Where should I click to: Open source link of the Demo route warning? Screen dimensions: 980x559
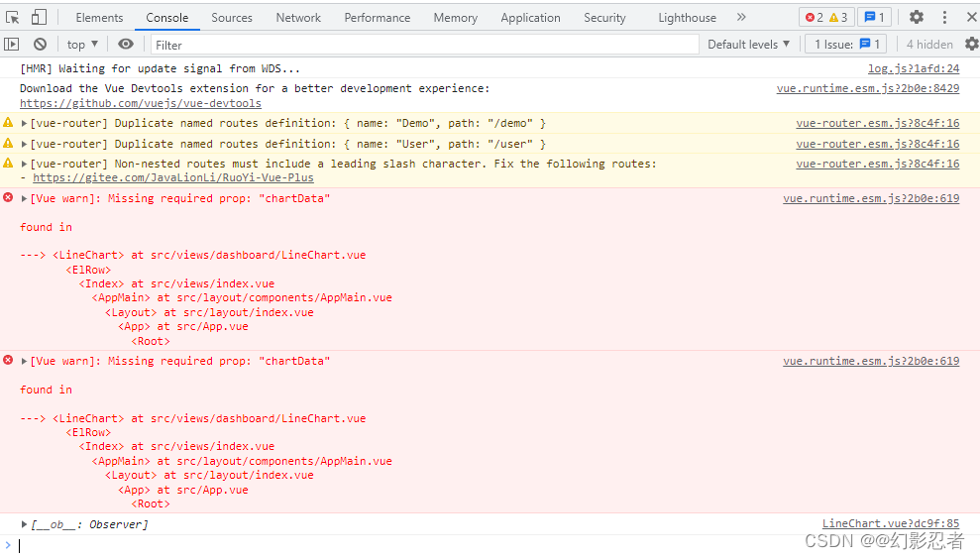click(878, 123)
